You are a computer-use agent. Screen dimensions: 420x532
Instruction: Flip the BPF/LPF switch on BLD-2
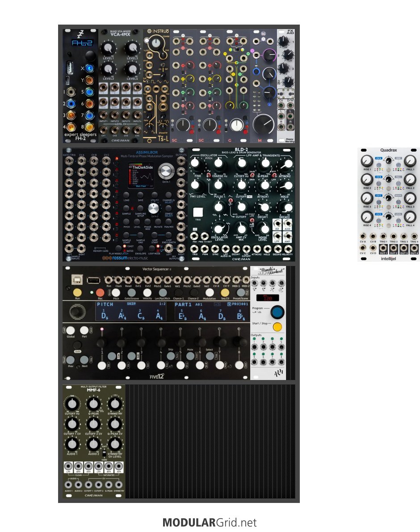click(273, 176)
